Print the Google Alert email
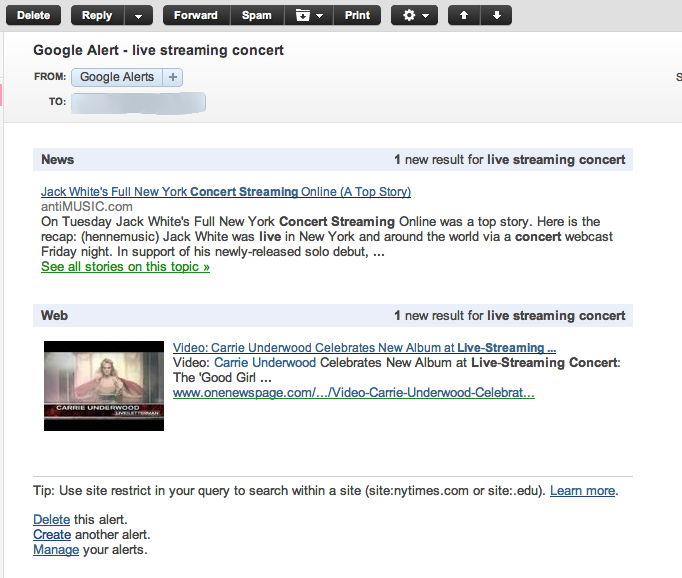 point(357,15)
